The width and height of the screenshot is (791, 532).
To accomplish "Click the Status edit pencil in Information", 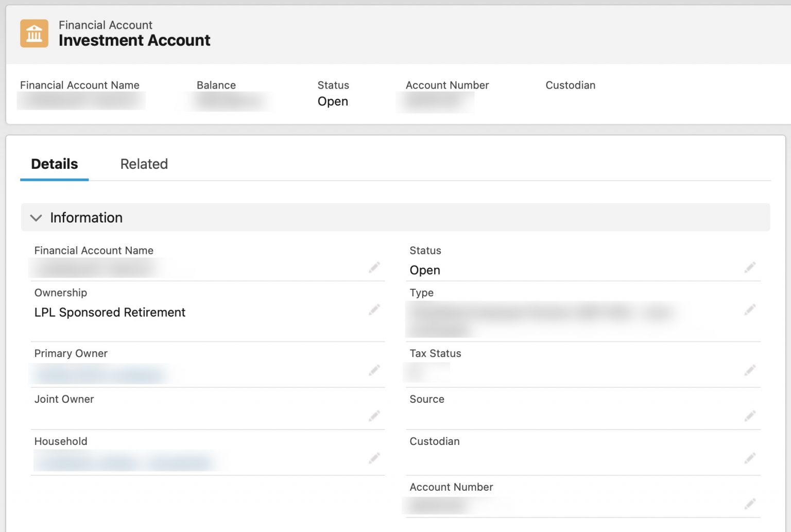I will click(750, 267).
